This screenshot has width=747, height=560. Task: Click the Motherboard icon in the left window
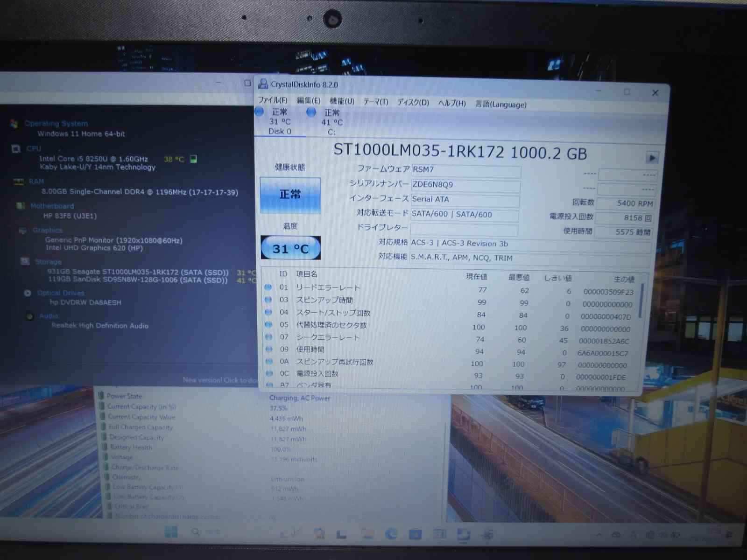click(x=21, y=206)
